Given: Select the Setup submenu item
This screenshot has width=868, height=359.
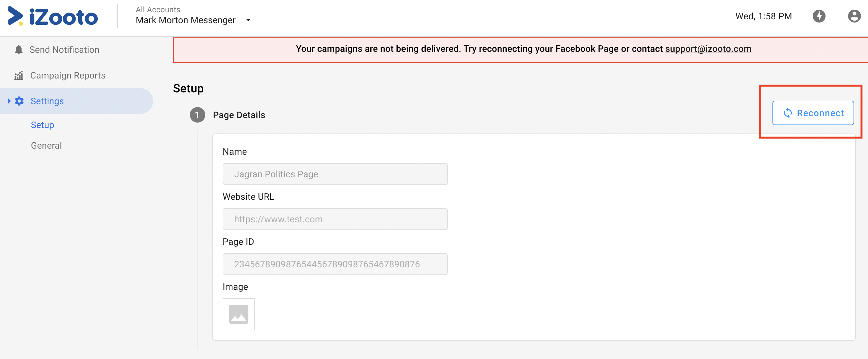Looking at the screenshot, I should tap(42, 125).
